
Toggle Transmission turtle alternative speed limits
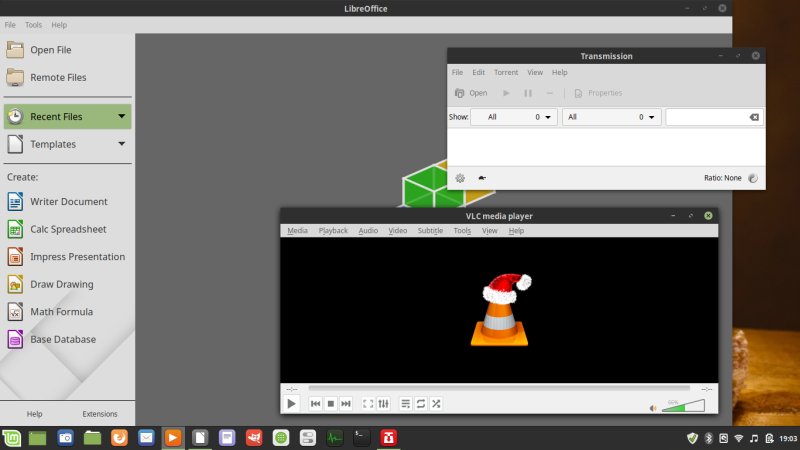[482, 178]
